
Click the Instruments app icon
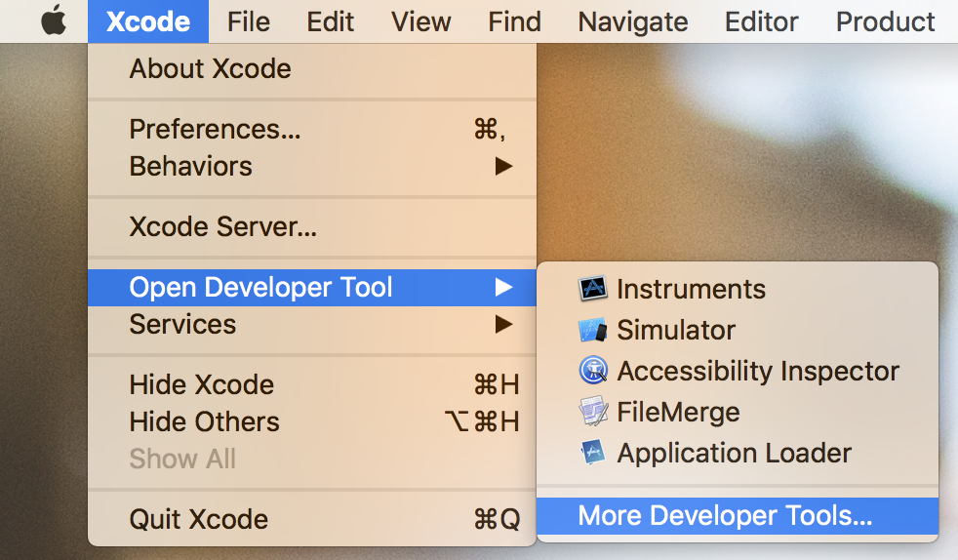(x=593, y=289)
